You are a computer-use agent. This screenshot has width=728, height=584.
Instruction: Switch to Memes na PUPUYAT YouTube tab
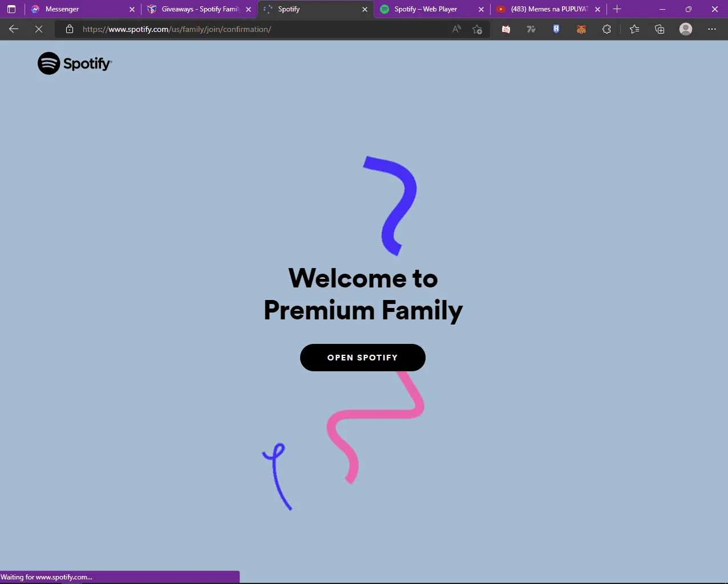pyautogui.click(x=548, y=9)
